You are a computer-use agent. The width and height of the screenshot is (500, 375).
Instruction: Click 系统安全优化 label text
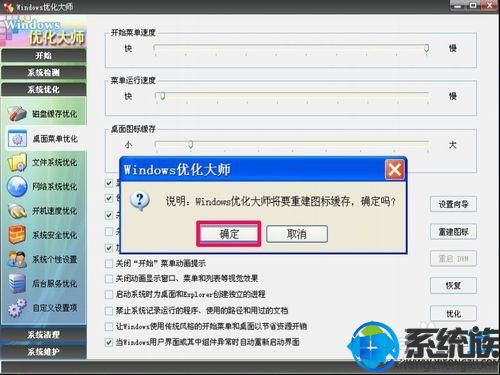[x=55, y=235]
